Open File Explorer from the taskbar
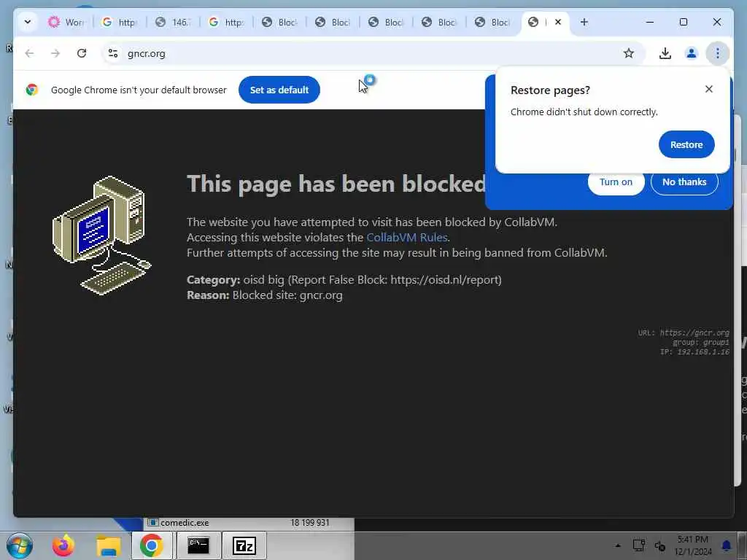747x560 pixels. pos(109,545)
